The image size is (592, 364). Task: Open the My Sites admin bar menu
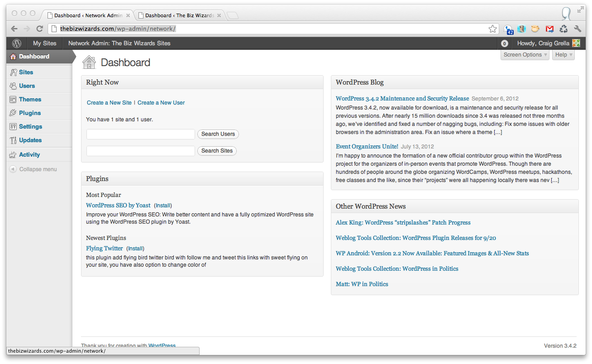point(45,43)
